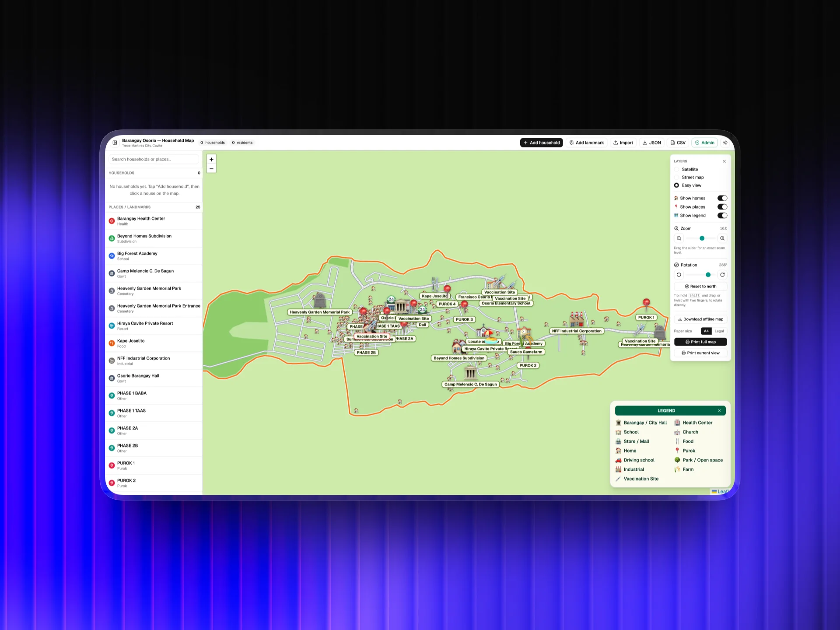
Task: Collapse the sidebar with the panel icon
Action: pyautogui.click(x=115, y=143)
